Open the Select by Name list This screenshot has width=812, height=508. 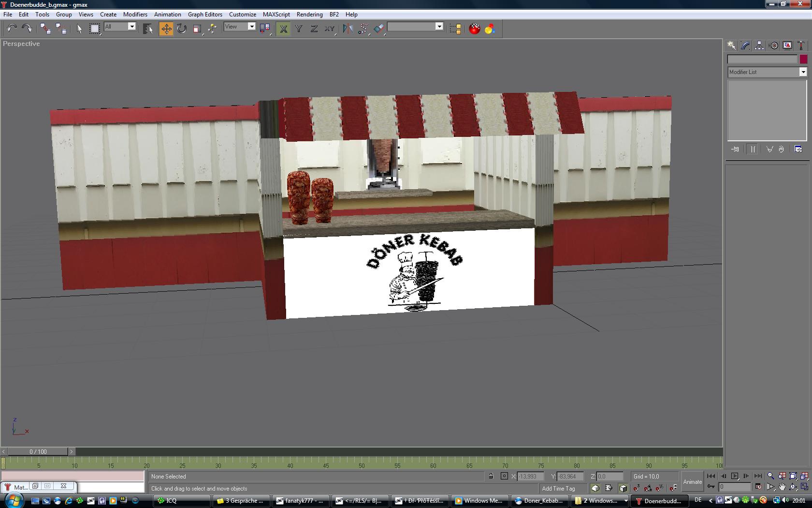point(148,29)
